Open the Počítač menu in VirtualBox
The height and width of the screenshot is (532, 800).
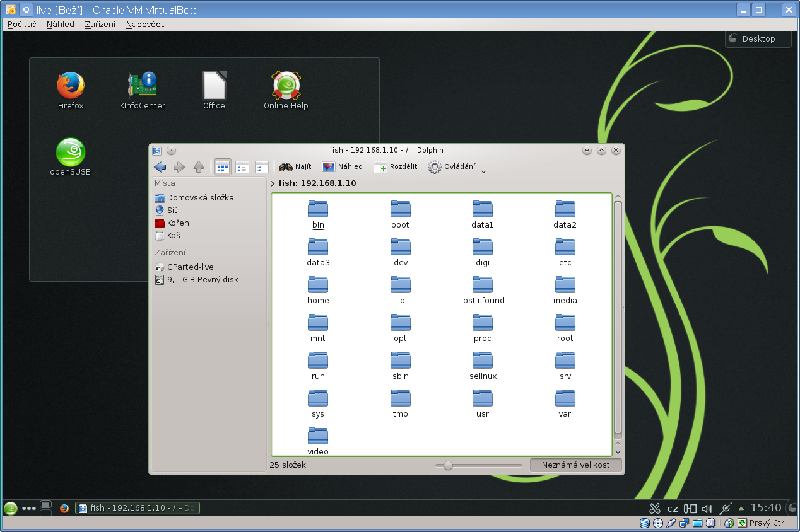[22, 24]
